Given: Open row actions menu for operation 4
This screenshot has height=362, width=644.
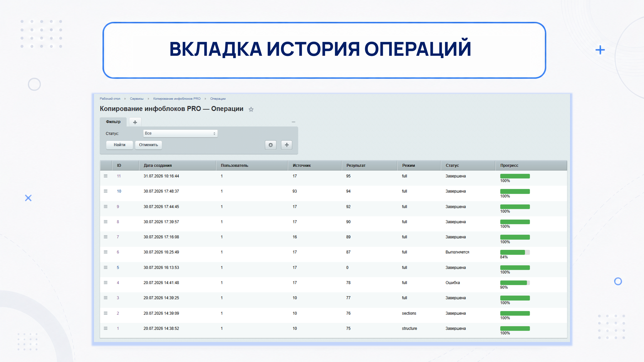Looking at the screenshot, I should click(106, 283).
